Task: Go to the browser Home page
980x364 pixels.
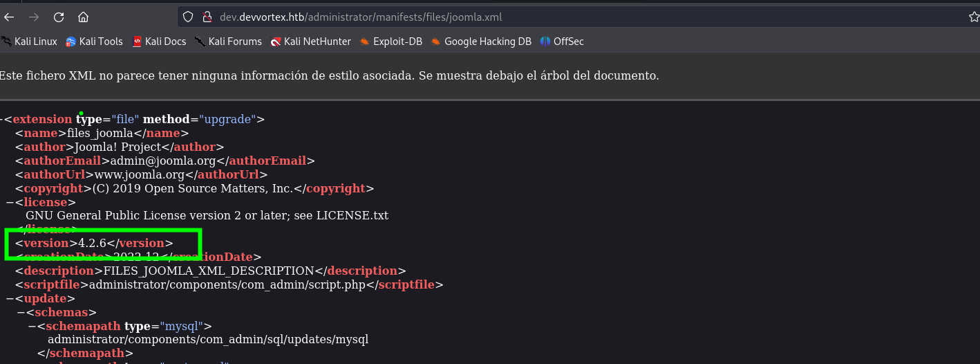Action: point(84,17)
